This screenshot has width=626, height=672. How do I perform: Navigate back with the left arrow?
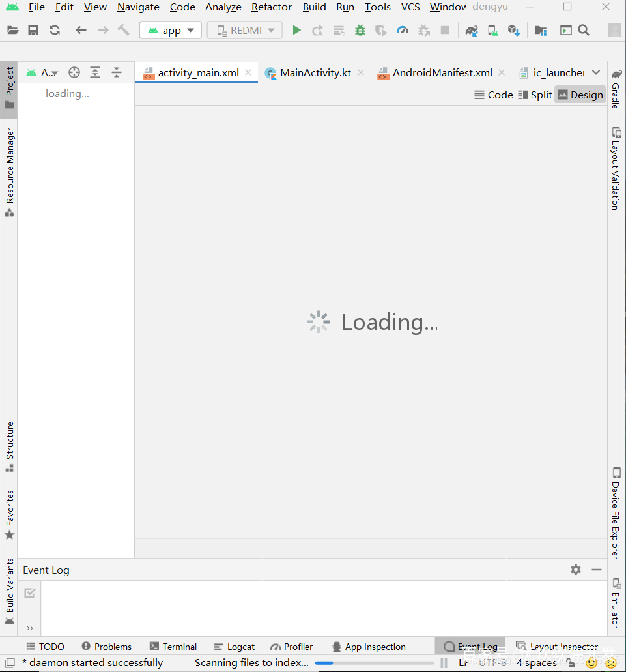tap(81, 31)
